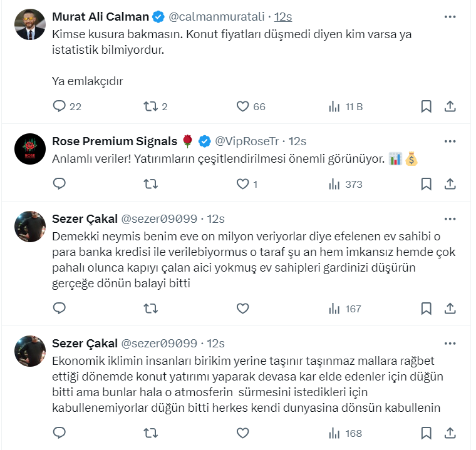Like the tweet with 66 likes

(243, 106)
